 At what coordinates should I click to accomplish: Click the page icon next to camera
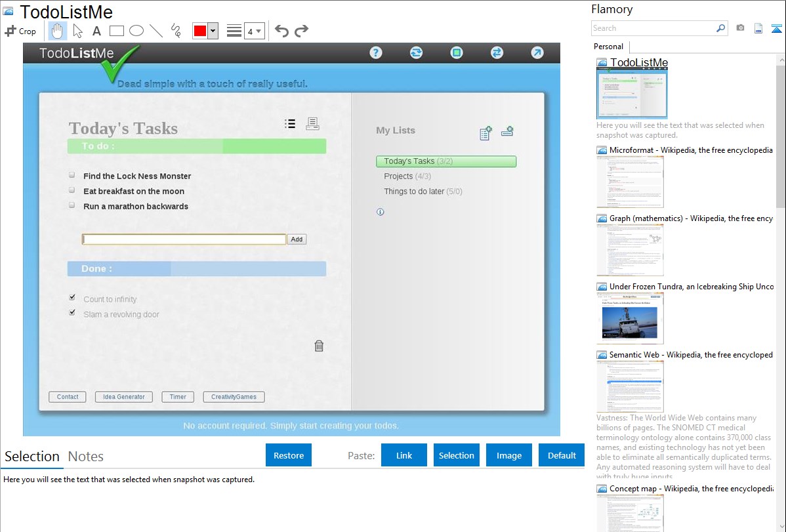click(758, 28)
